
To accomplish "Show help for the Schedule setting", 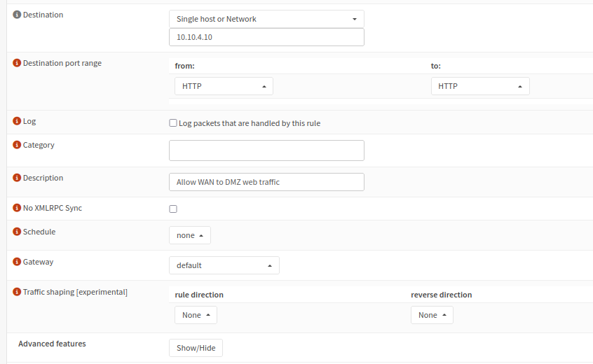I will pyautogui.click(x=18, y=232).
